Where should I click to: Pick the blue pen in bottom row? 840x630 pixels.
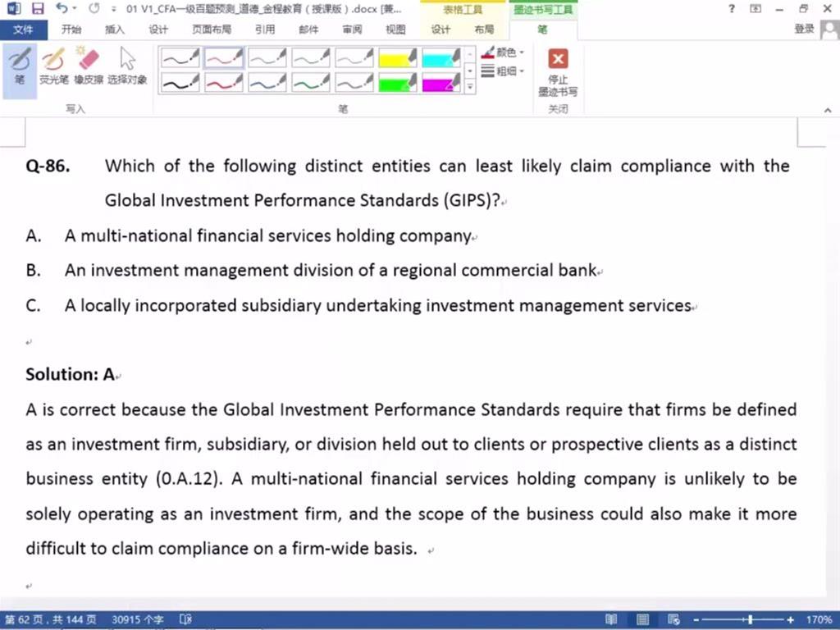[267, 83]
